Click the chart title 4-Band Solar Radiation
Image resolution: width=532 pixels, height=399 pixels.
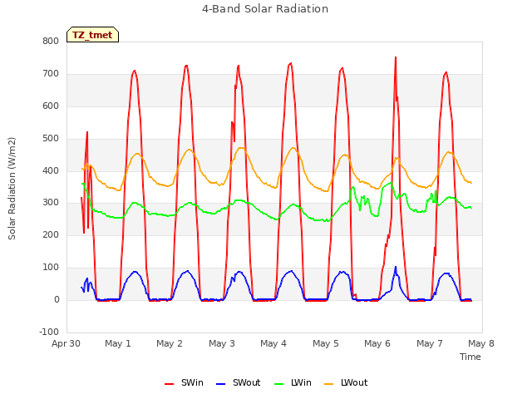tap(265, 9)
